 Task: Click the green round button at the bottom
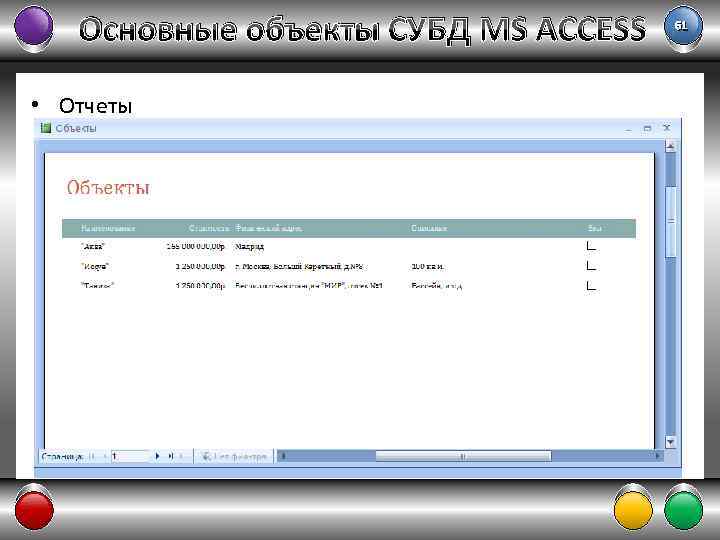[683, 510]
